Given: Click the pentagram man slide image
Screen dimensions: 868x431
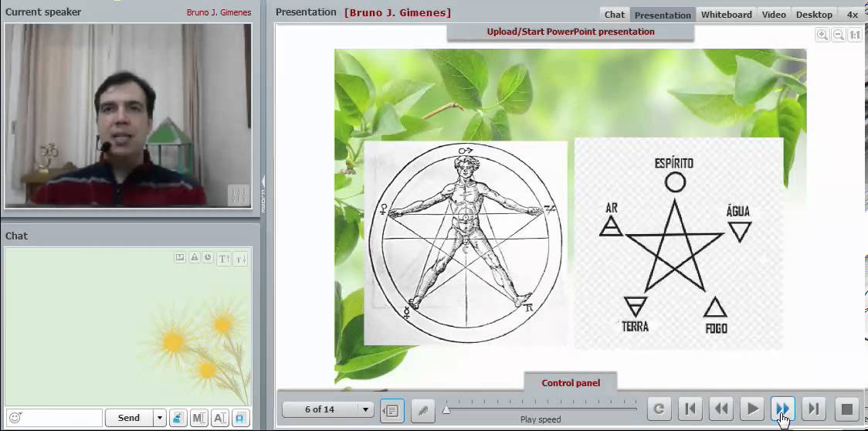Looking at the screenshot, I should coord(466,243).
